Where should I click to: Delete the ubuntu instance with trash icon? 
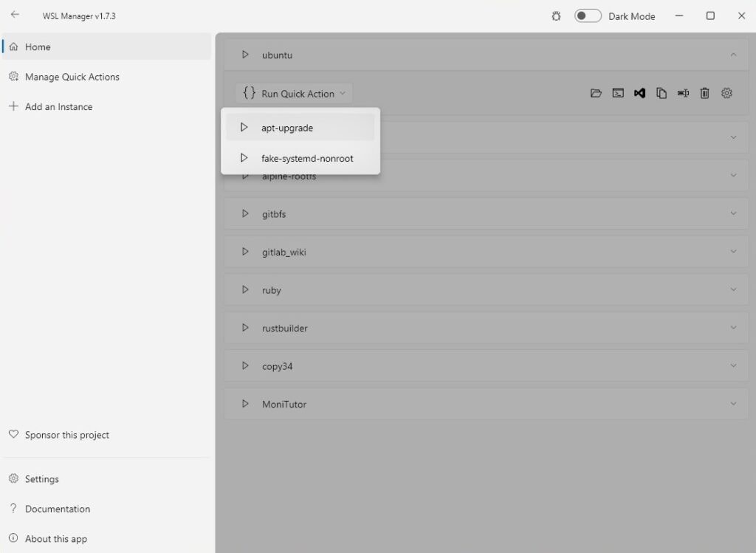[704, 93]
